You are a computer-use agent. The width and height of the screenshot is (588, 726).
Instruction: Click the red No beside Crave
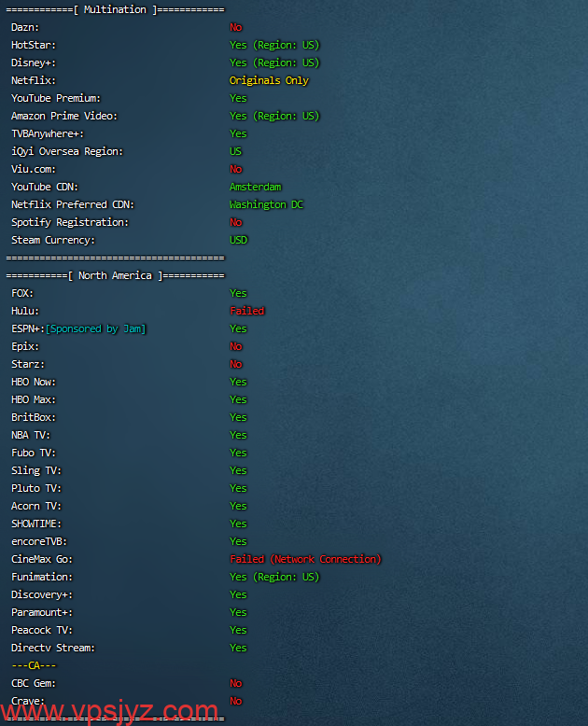tap(235, 701)
